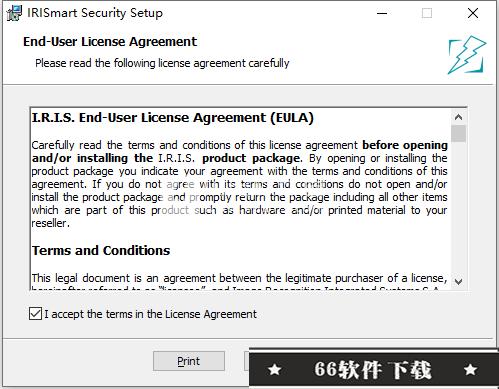Click the 66软件下载 watermark text

click(x=373, y=370)
